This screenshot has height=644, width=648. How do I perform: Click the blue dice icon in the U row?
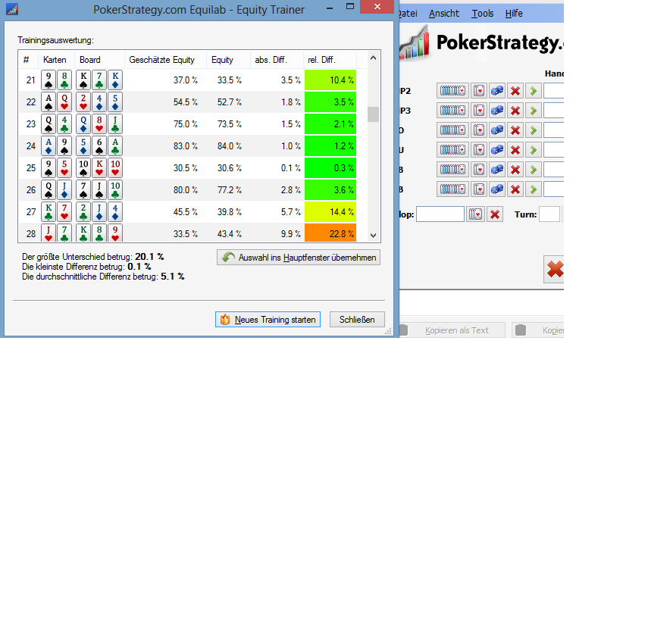[497, 149]
